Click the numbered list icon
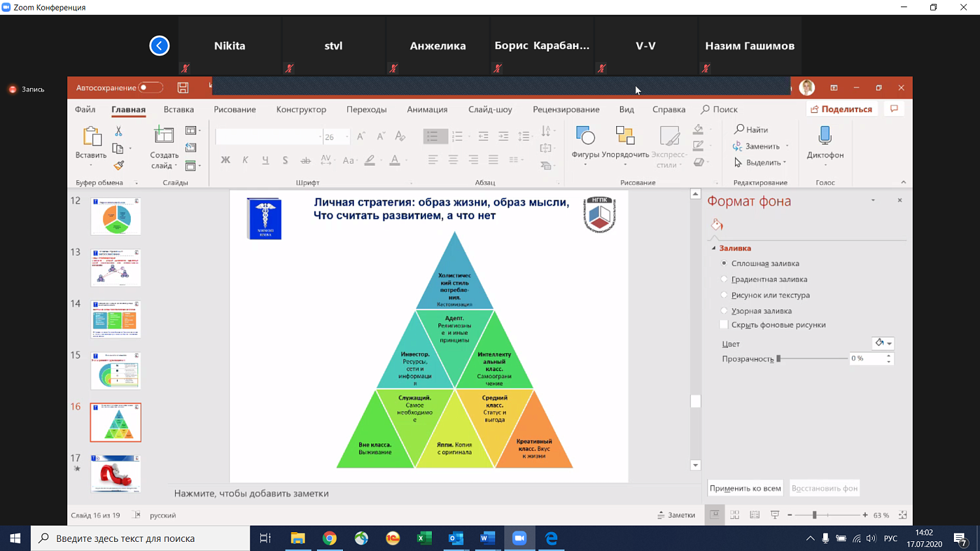This screenshot has height=551, width=980. click(457, 136)
